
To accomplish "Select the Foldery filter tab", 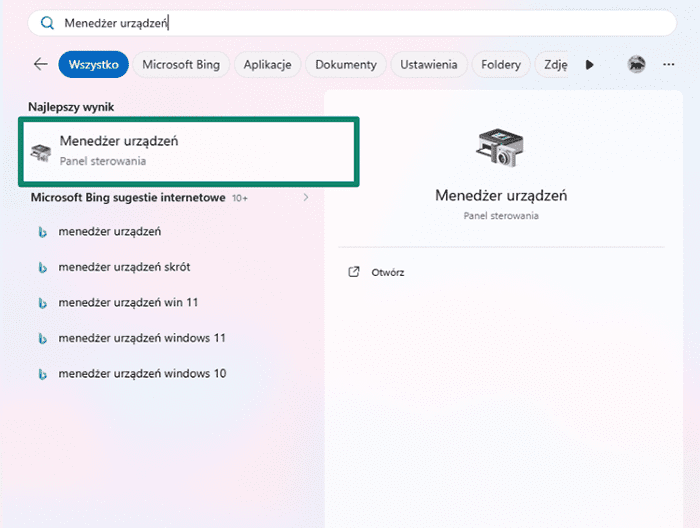I will [x=500, y=64].
